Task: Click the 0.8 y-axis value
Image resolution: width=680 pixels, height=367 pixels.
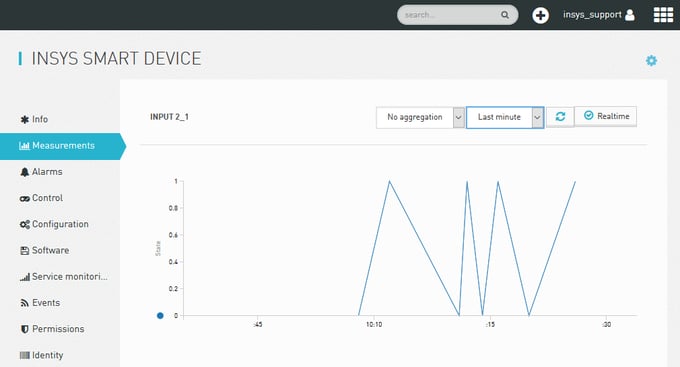Action: [173, 208]
